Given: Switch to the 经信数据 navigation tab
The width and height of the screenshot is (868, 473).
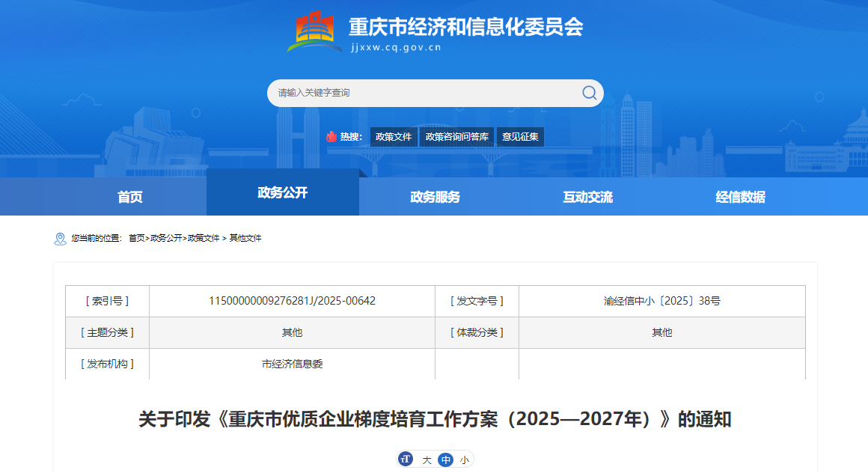Looking at the screenshot, I should (741, 197).
